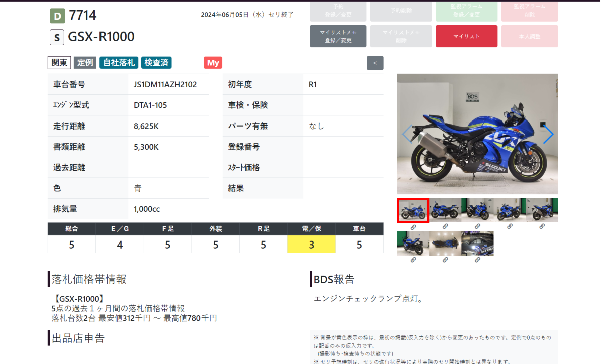Select the front-left angled view thumbnail
This screenshot has height=364, width=603.
coord(477,210)
